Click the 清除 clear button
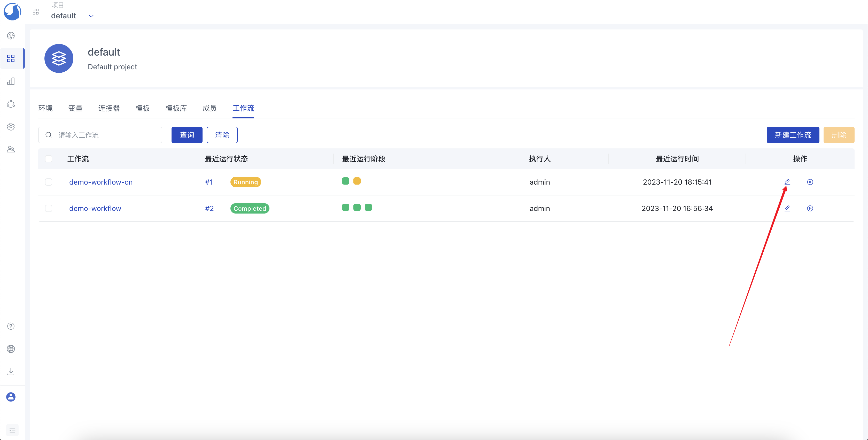Image resolution: width=868 pixels, height=440 pixels. [x=222, y=135]
